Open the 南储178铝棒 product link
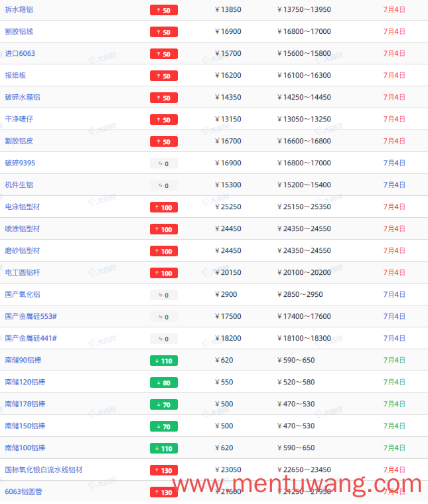Screen dimensions: 428x504 [x=25, y=404]
